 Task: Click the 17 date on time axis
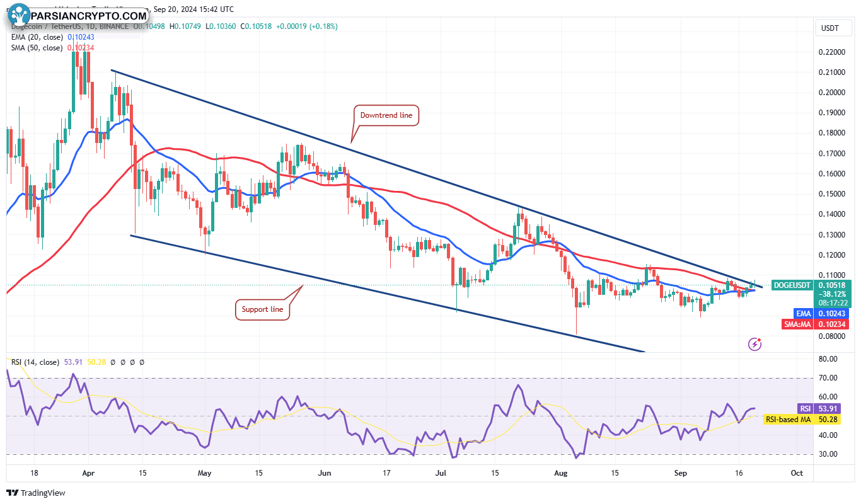(386, 473)
